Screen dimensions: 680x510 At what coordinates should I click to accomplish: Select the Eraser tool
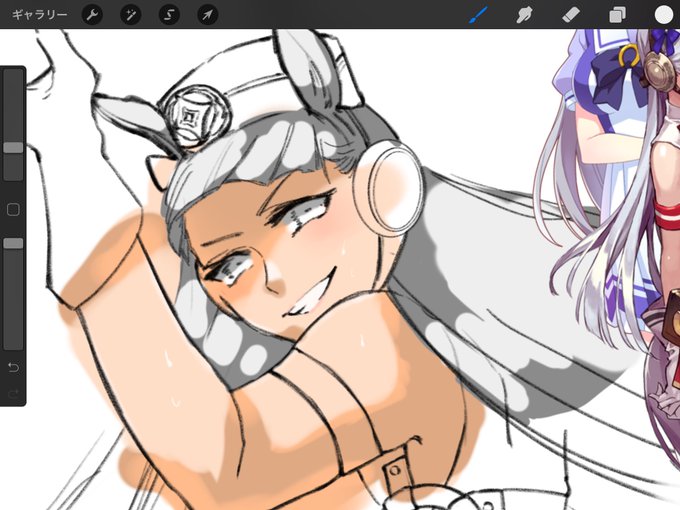571,16
